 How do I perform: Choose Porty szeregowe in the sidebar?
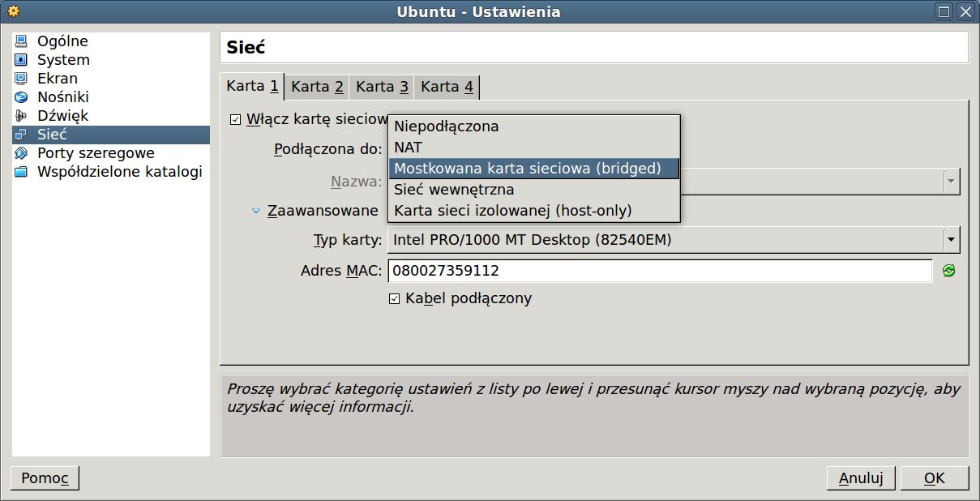[111, 153]
